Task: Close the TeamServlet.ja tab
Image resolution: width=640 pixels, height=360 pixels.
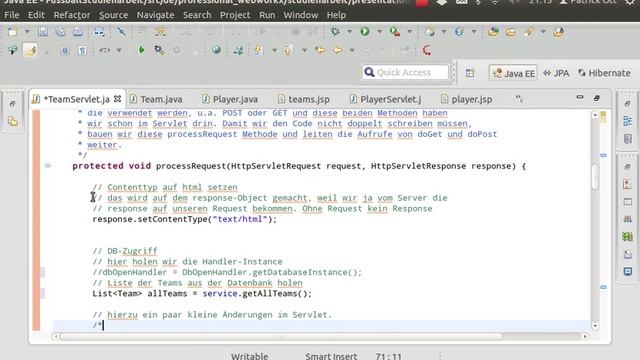Action: [x=118, y=99]
